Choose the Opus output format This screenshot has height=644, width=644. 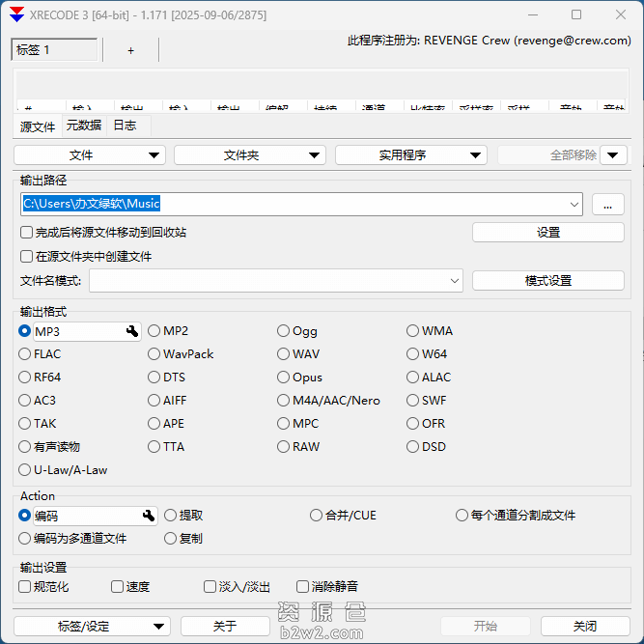point(284,378)
